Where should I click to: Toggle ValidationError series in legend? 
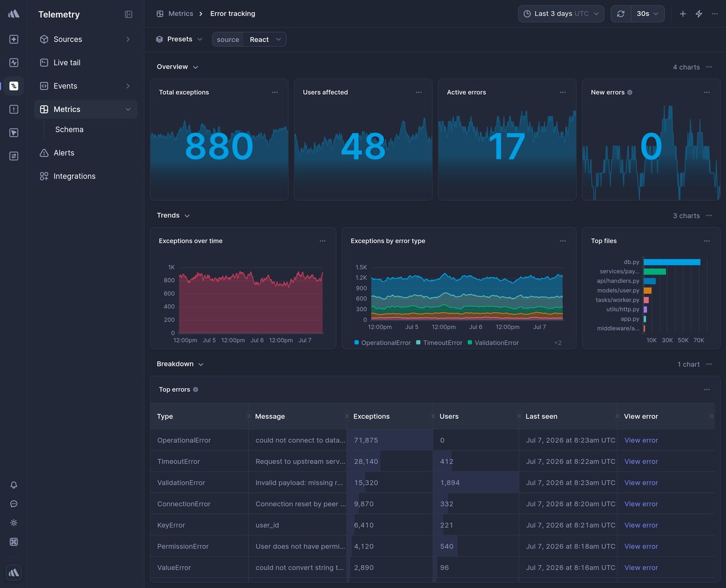pyautogui.click(x=493, y=343)
